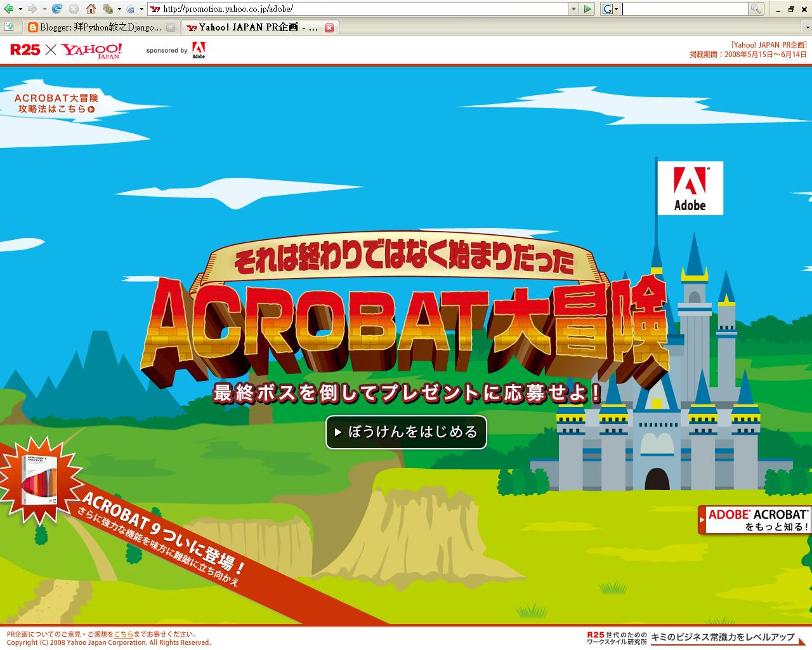Click the Yahoo favicon in the address bar
812x650 pixels.
pos(155,9)
